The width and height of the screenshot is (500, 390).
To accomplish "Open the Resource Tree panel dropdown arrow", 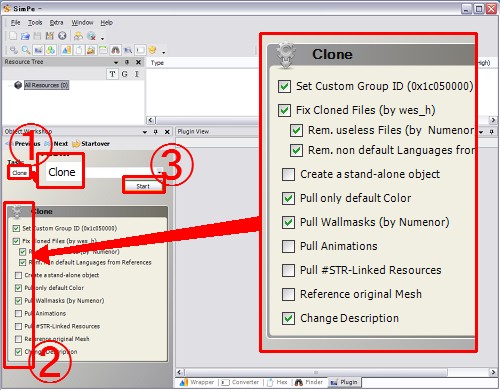I will 116,62.
